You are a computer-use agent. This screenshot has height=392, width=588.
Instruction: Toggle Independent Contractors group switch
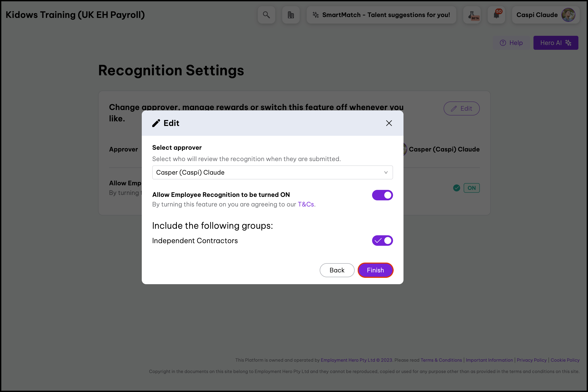click(382, 241)
